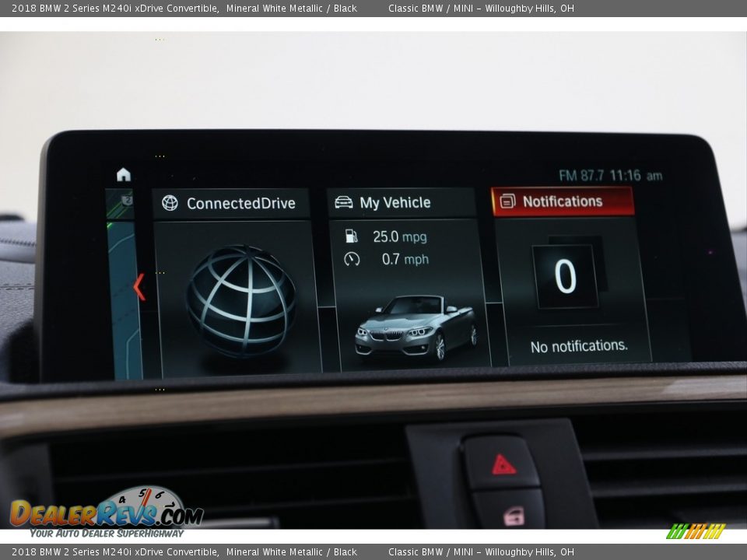747x560 pixels.
Task: Open the Notifications header icon
Action: [x=508, y=201]
